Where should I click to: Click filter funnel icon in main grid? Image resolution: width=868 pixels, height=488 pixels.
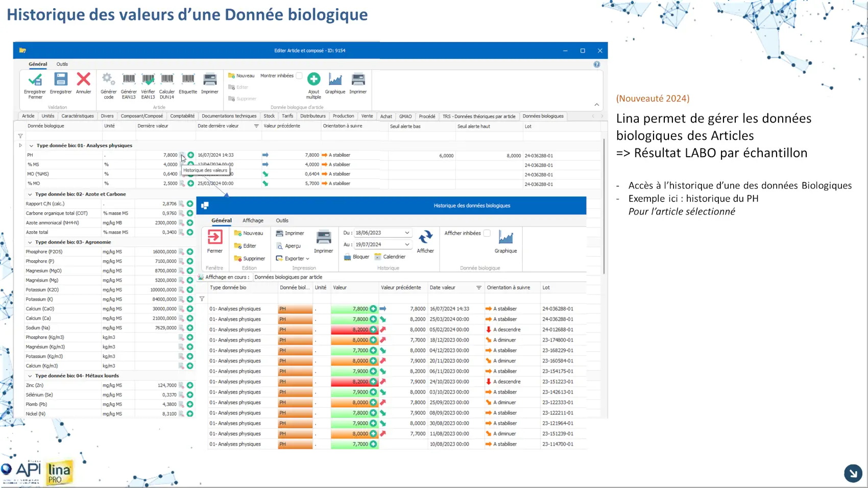coord(20,136)
